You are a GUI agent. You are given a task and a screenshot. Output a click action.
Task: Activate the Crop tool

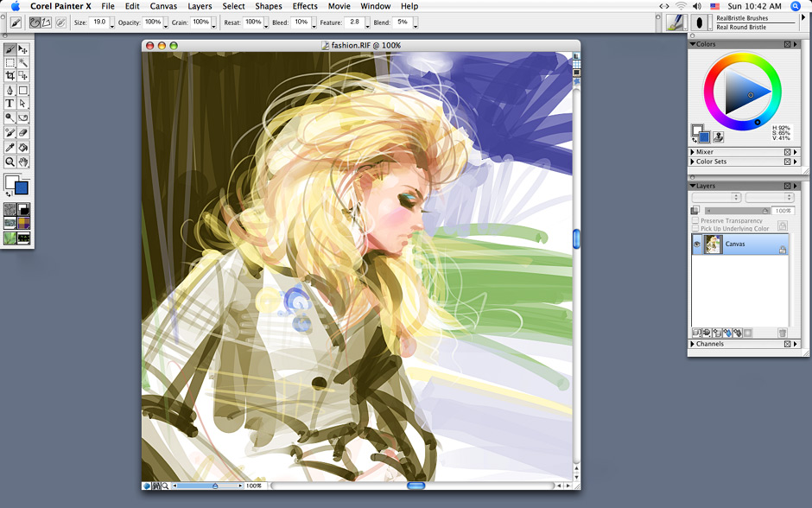10,76
